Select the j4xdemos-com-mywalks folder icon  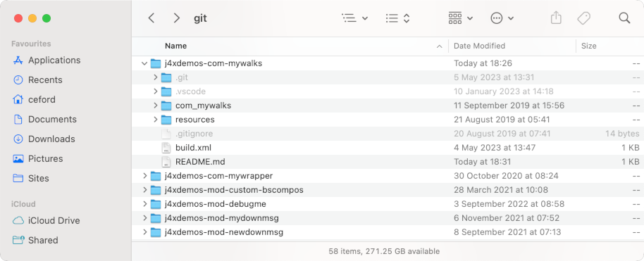155,63
